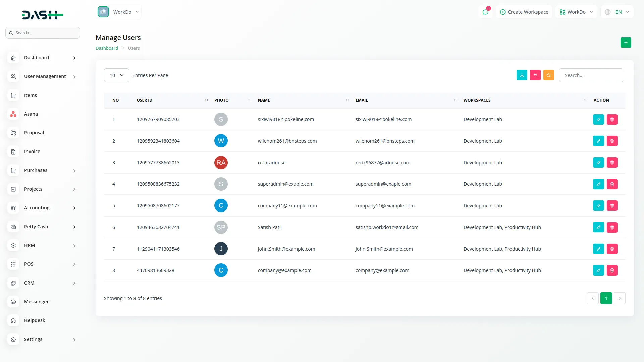Open the User Management menu
The height and width of the screenshot is (362, 644).
(44, 76)
